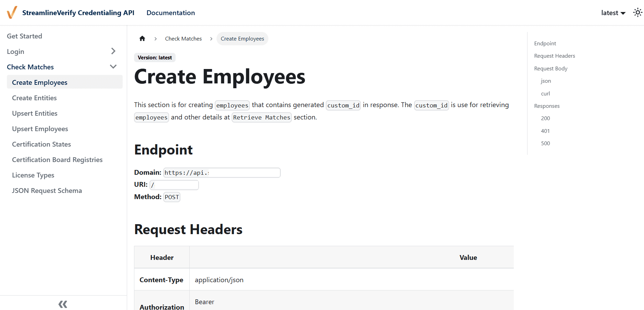Open the Documentation nav item
Image resolution: width=644 pixels, height=310 pixels.
170,13
